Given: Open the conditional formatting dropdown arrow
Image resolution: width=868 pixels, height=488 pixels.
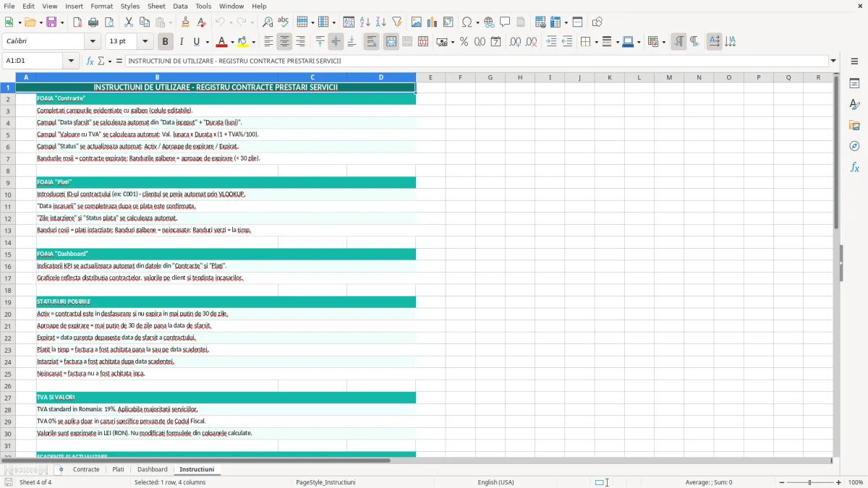Looking at the screenshot, I should [x=663, y=42].
